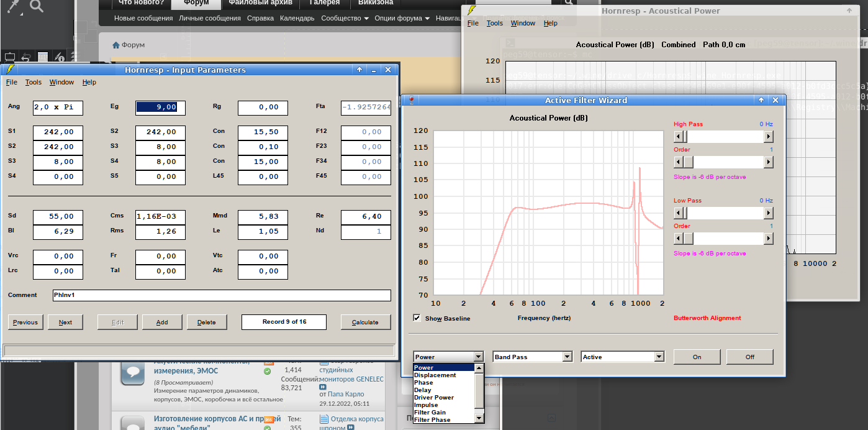
Task: Click the High Pass frequency slider thumb
Action: coord(685,136)
